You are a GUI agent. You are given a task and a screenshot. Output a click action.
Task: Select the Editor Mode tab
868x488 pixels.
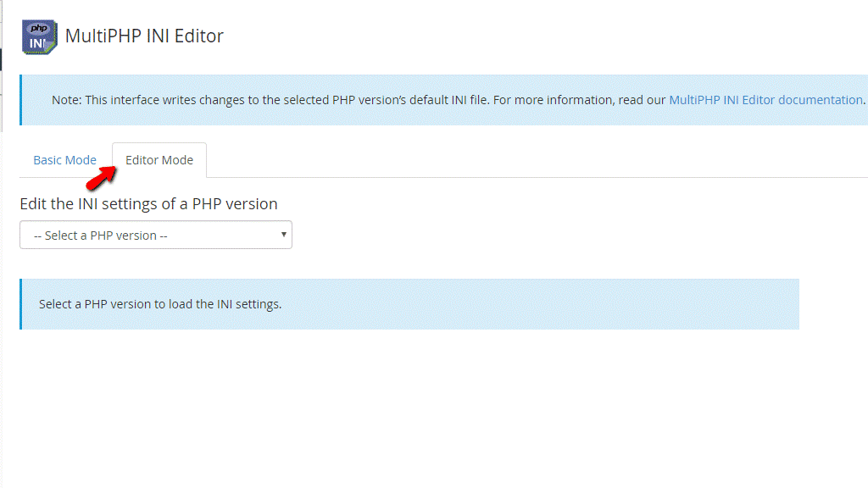[159, 160]
